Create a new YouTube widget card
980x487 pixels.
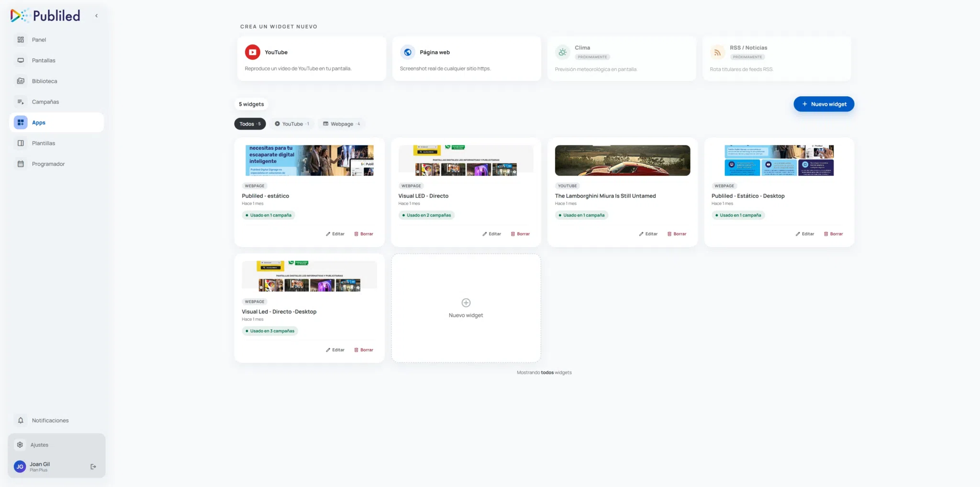point(312,59)
